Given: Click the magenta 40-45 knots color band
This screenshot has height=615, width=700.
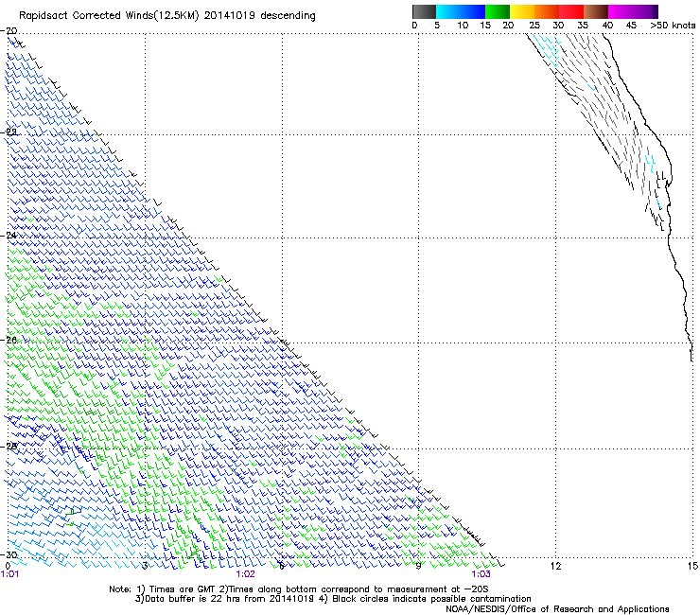Looking at the screenshot, I should pos(621,11).
